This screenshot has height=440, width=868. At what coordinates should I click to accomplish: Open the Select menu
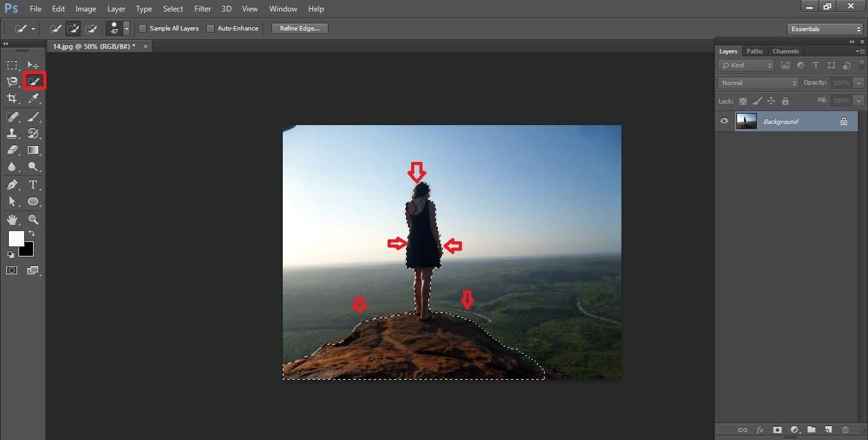click(172, 8)
